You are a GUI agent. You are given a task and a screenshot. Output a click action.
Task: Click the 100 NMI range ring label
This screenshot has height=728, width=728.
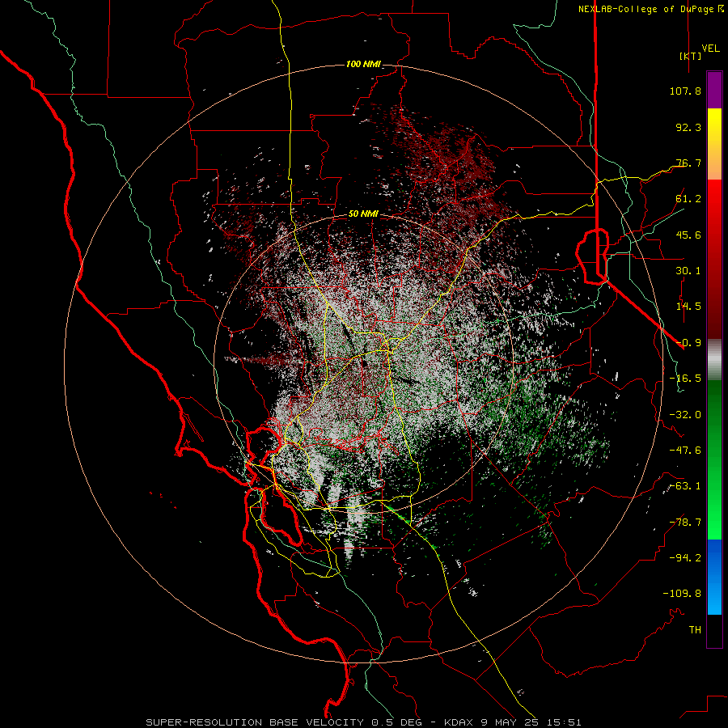[x=363, y=64]
